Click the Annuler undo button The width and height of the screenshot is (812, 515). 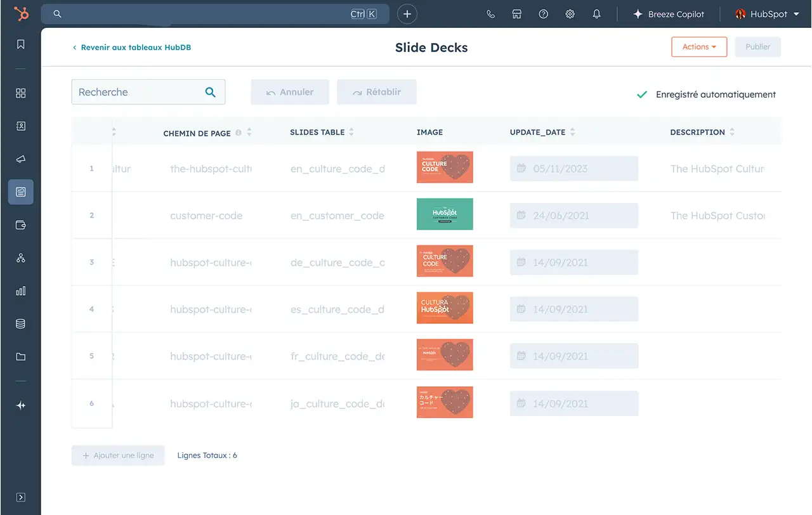pyautogui.click(x=290, y=92)
